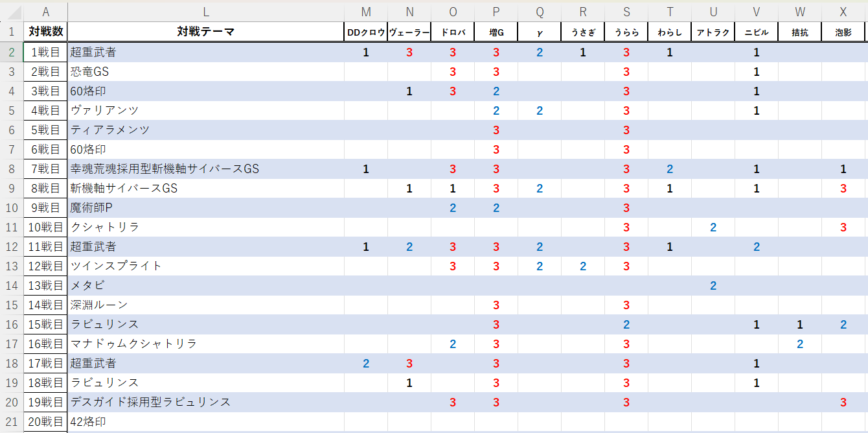This screenshot has width=868, height=433.
Task: Select row header 8
Action: [x=12, y=169]
